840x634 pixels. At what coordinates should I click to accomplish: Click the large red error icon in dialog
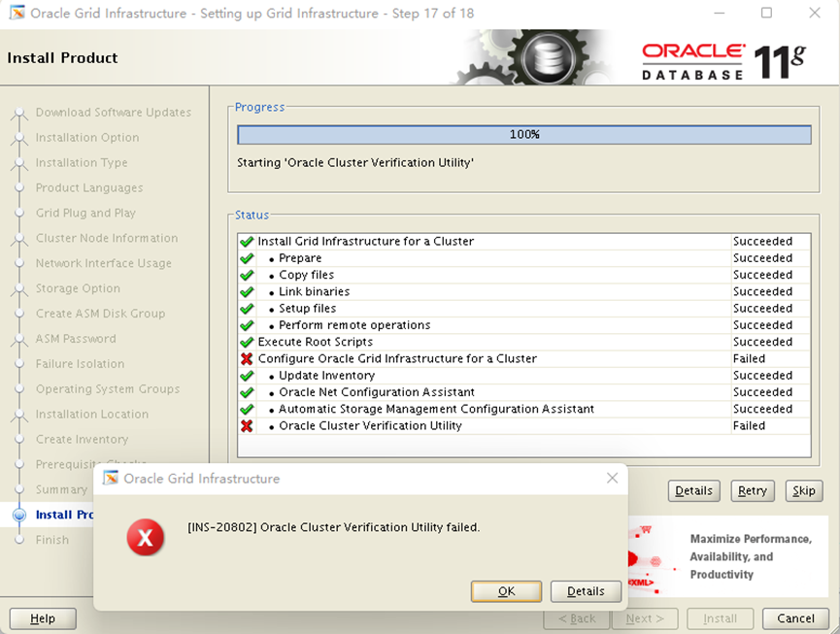tap(145, 537)
